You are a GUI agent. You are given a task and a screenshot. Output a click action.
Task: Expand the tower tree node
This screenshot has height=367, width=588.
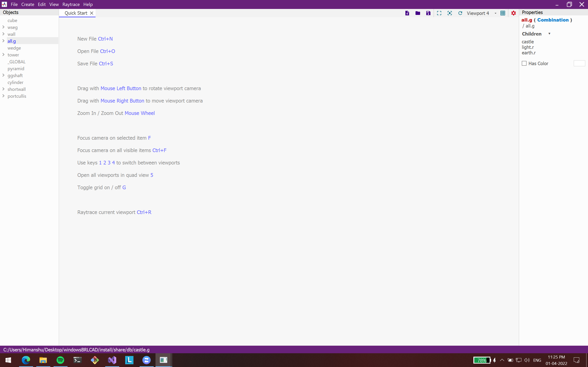click(x=3, y=55)
